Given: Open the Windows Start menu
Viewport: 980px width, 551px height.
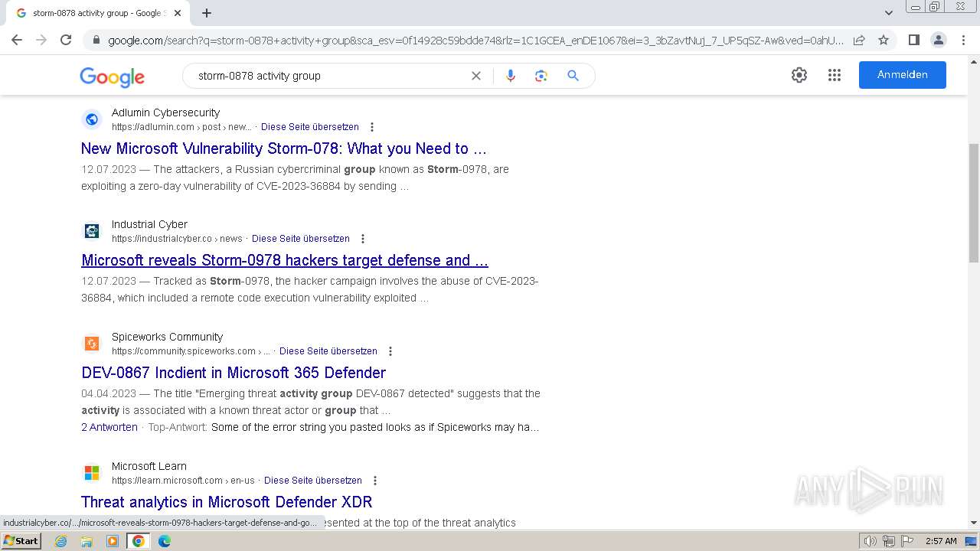Looking at the screenshot, I should [21, 541].
